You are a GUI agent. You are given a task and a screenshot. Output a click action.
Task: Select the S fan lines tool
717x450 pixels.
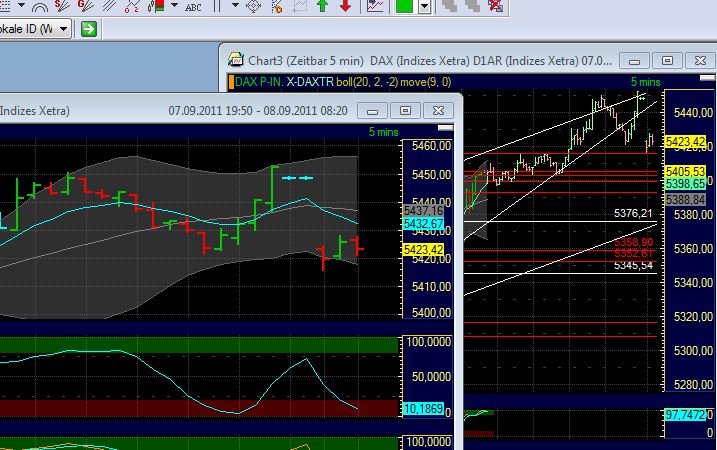click(62, 6)
